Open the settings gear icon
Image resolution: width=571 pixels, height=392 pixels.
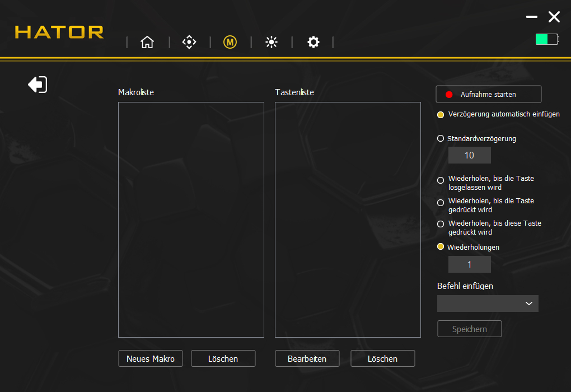(x=313, y=43)
